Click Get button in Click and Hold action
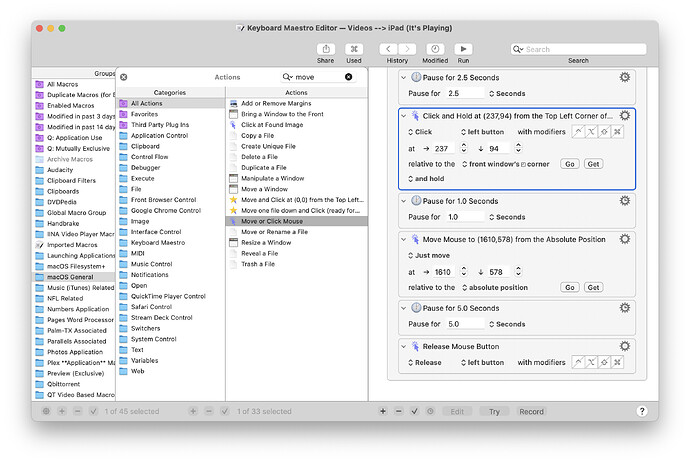Screen dimensions: 690x463 pyautogui.click(x=593, y=164)
